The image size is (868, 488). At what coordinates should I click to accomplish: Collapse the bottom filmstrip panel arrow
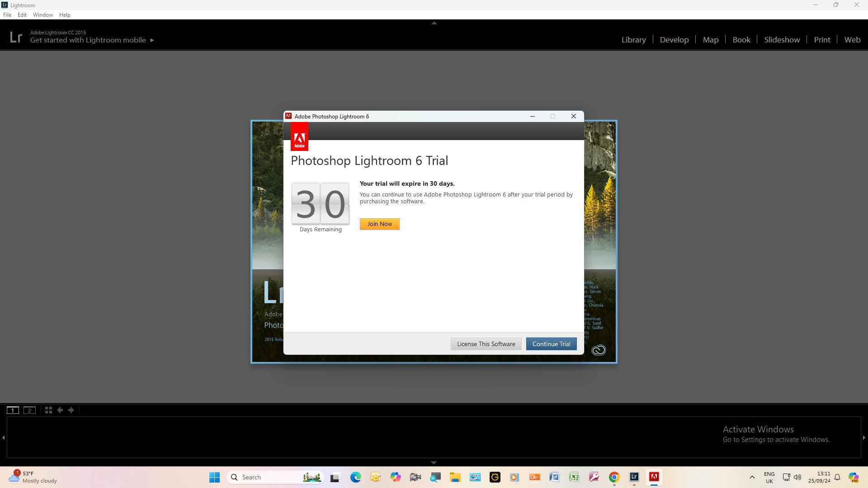click(x=434, y=463)
